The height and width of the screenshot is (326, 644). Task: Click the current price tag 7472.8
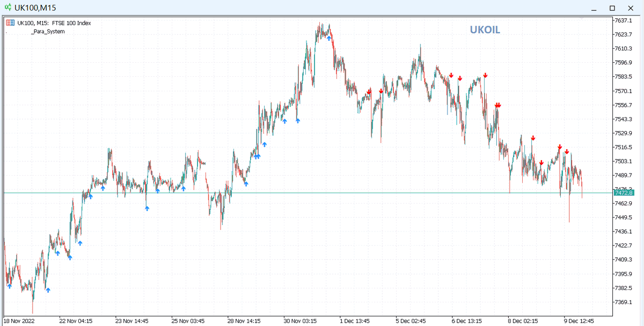coord(624,192)
